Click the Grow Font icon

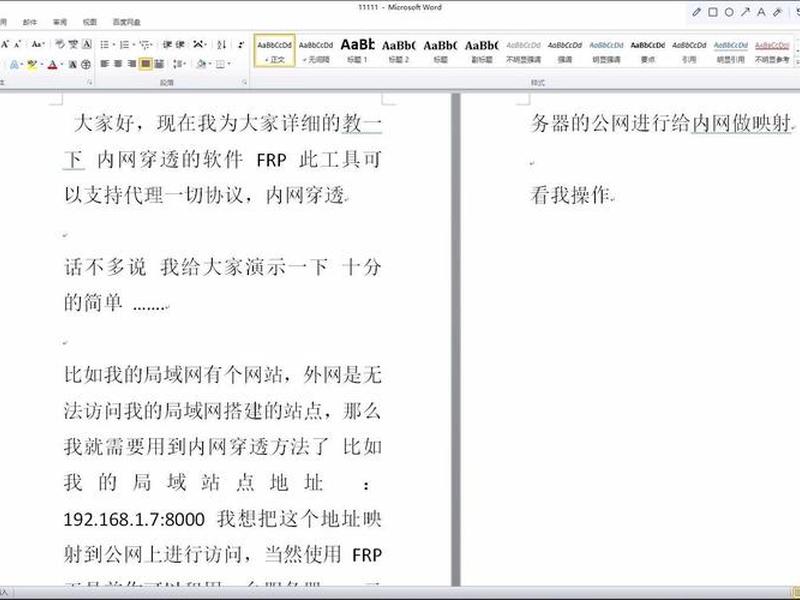click(5, 44)
